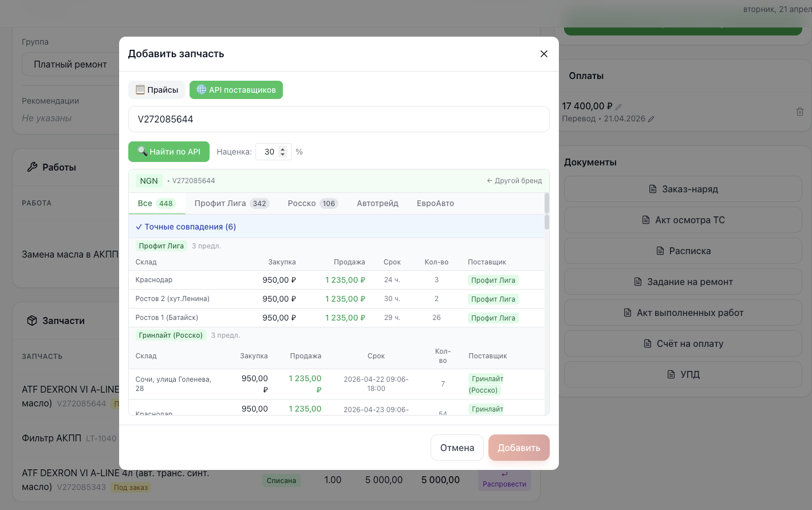Open the Профит Лига tab
The width and height of the screenshot is (812, 510).
pyautogui.click(x=231, y=203)
